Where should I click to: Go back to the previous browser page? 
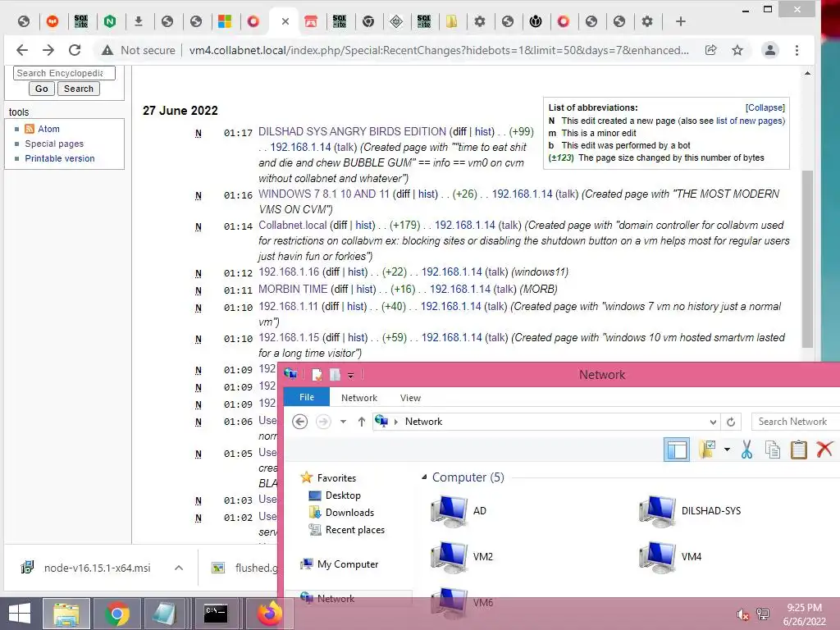(22, 50)
